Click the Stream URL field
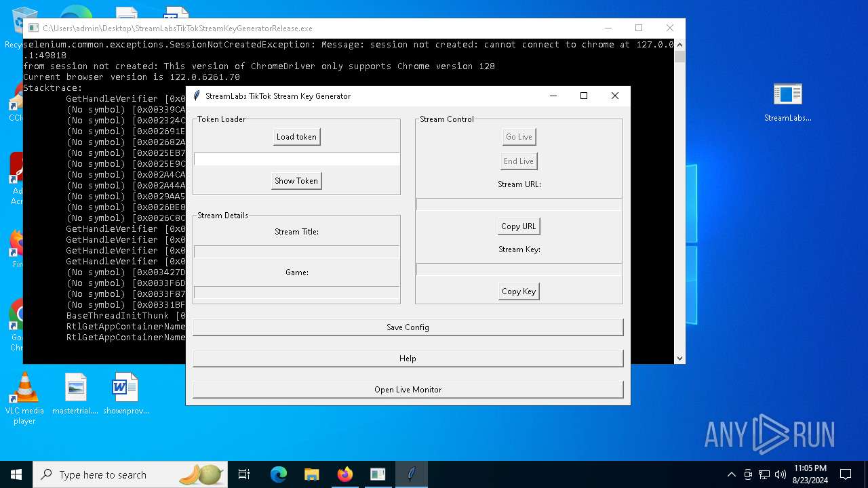This screenshot has height=488, width=868. click(x=519, y=204)
